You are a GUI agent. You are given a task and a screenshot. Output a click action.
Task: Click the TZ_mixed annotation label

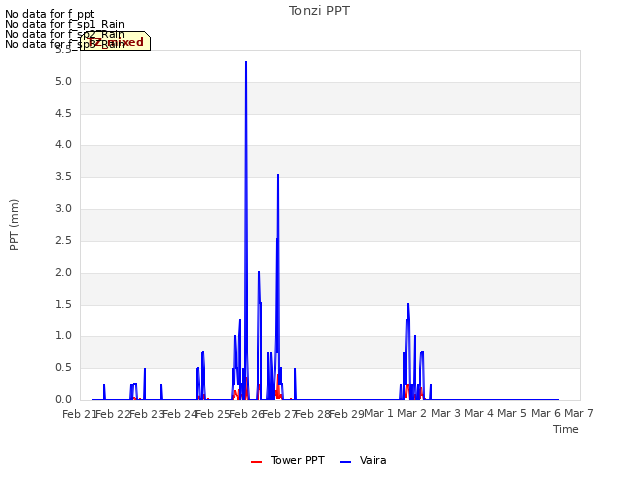point(116,42)
